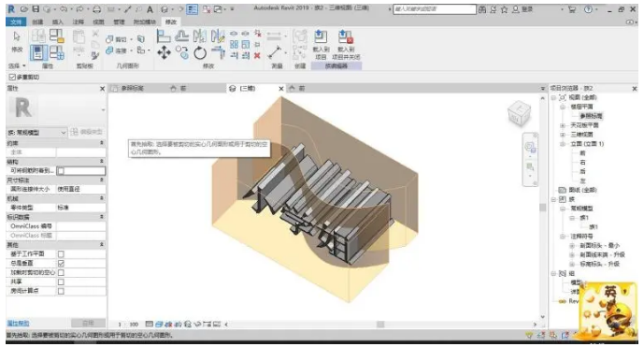Screen dimensions: 644x347
Task: Open the family category type dropdown in Properties
Action: 36,133
